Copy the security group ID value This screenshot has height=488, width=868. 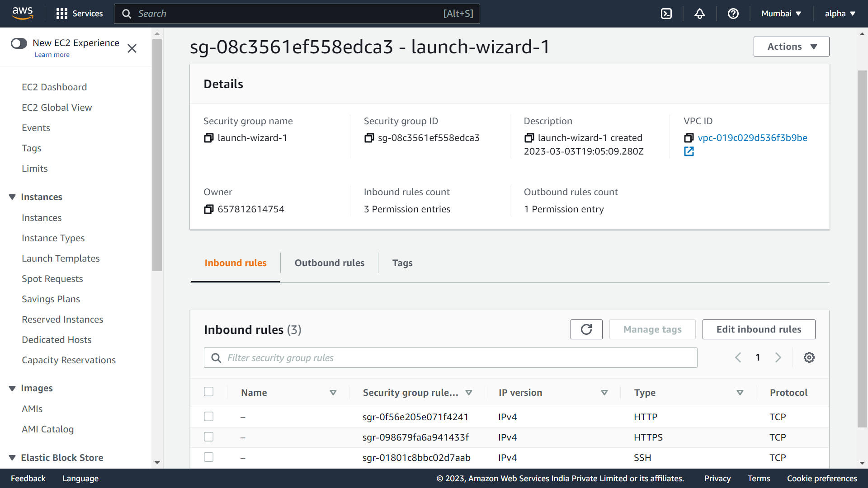pyautogui.click(x=369, y=138)
